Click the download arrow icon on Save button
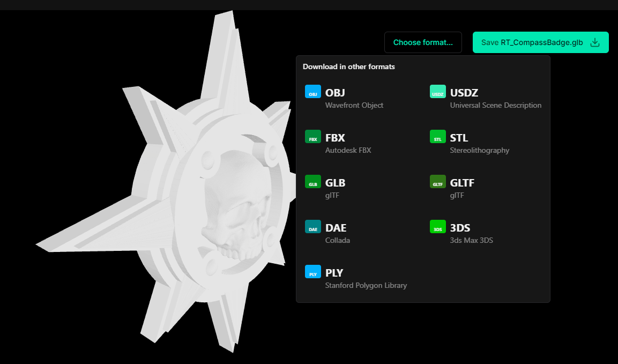Screen dimensions: 618x364 (x=595, y=42)
